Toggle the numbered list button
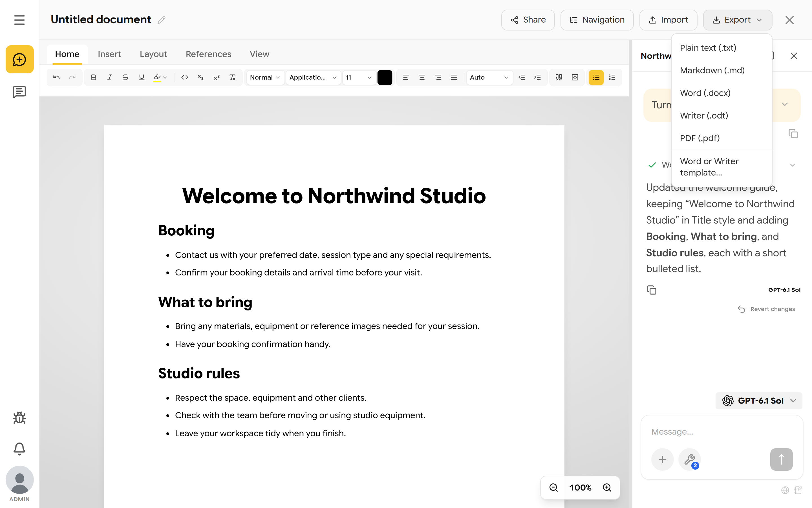 612,77
